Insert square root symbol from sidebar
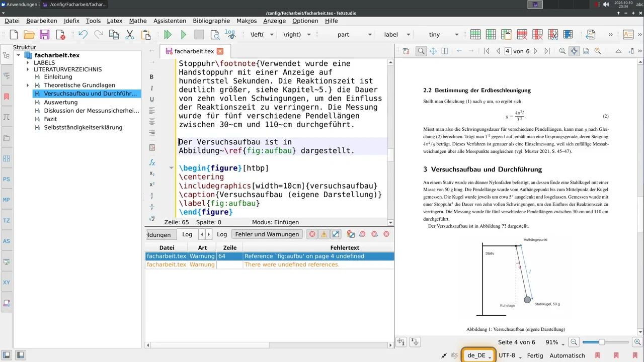Image resolution: width=644 pixels, height=362 pixels. tap(152, 219)
